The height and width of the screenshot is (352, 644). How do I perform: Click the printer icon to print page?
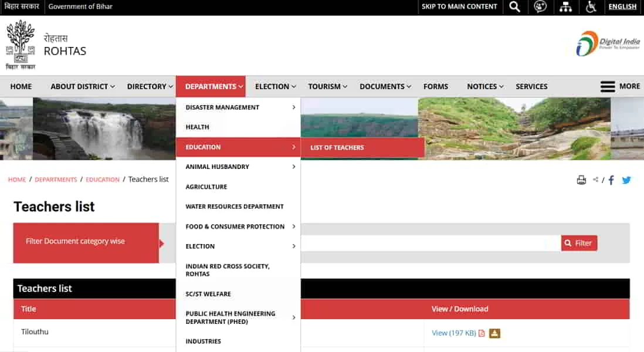pos(581,180)
